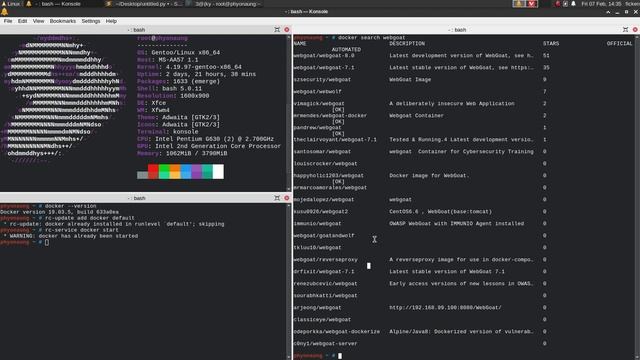Screen dimensions: 640x360
Task: Click the OS Gentoo/Linux x86_64 line
Action: (x=178, y=53)
